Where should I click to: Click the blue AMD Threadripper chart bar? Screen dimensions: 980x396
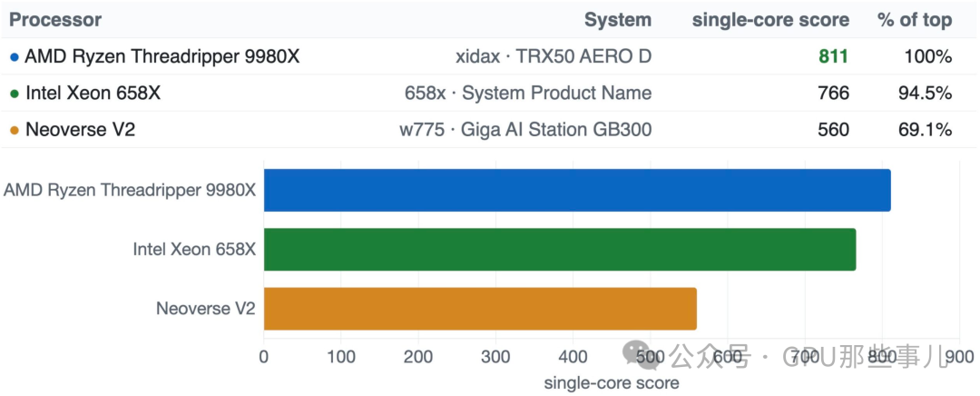(x=577, y=190)
